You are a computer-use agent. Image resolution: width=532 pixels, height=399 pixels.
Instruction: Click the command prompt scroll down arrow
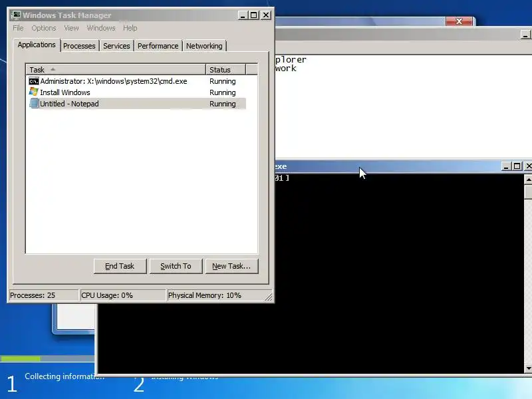tap(528, 368)
